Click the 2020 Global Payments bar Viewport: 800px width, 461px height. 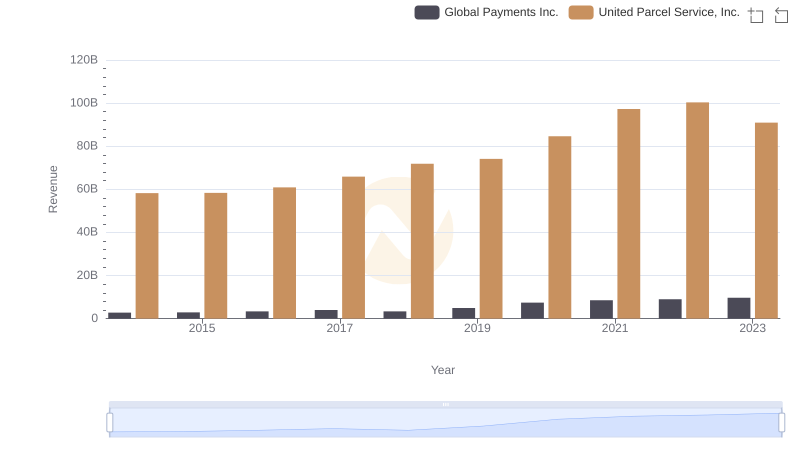[533, 311]
